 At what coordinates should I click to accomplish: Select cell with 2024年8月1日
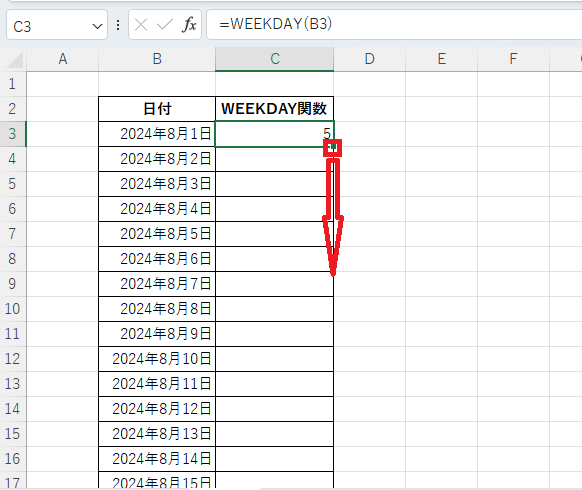tap(157, 134)
